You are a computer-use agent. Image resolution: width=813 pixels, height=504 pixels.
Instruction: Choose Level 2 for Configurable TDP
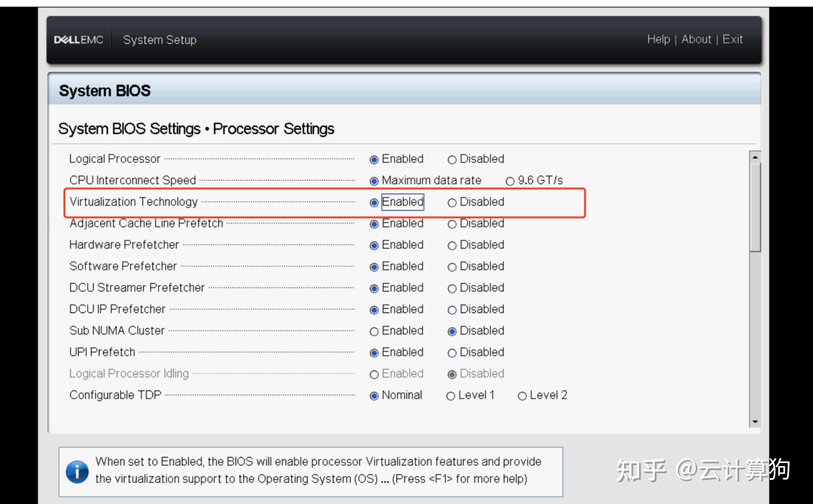point(522,396)
